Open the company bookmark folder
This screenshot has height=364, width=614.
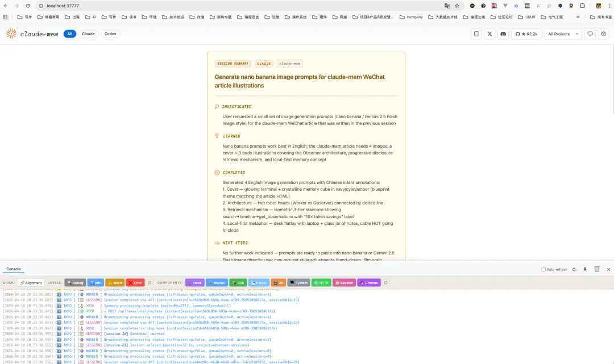[411, 17]
